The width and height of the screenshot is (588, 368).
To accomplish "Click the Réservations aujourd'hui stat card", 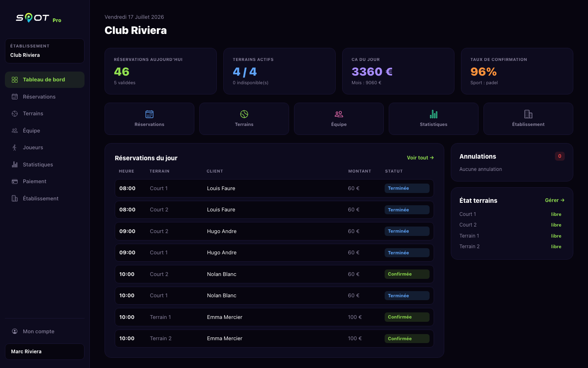I will (160, 71).
